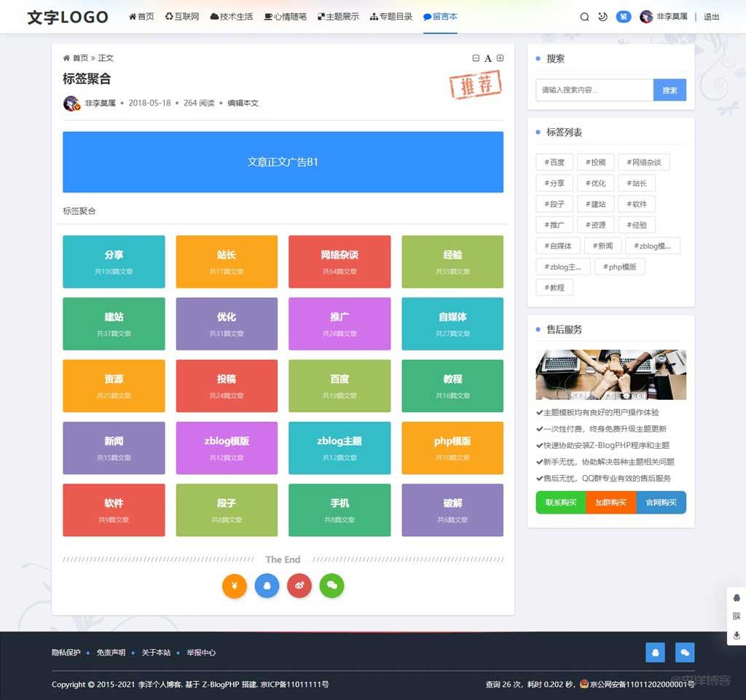
Task: Share article via red Weibo icon
Action: coord(299,586)
